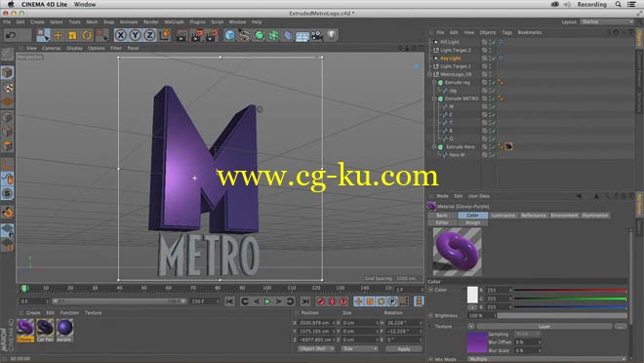Open the Mix Mode Multiply dropdown

(x=547, y=359)
